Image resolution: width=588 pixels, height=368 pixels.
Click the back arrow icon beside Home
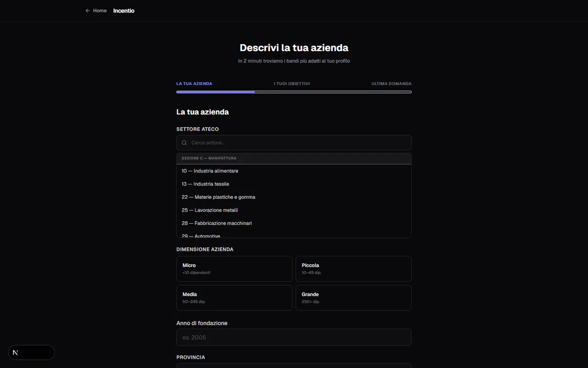point(88,11)
